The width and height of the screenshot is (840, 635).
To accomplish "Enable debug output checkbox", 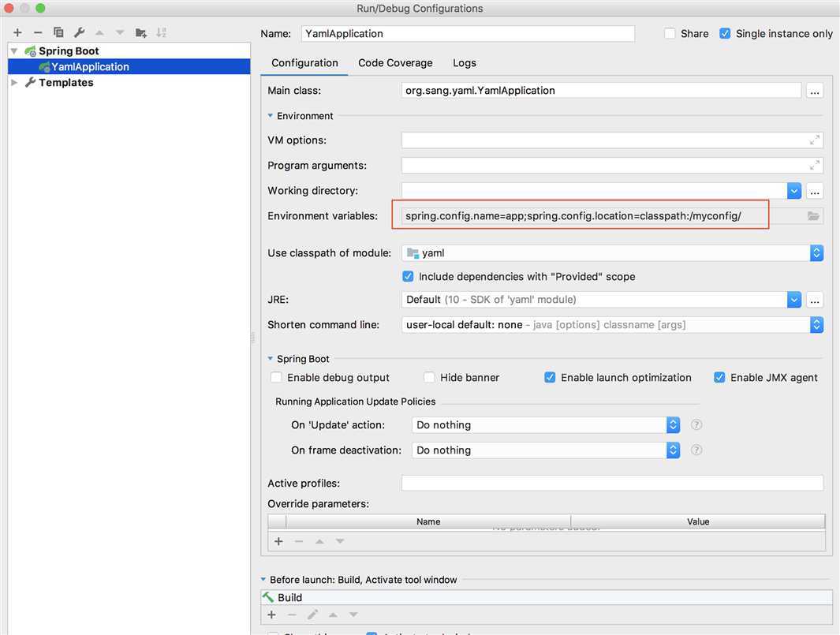I will point(276,377).
